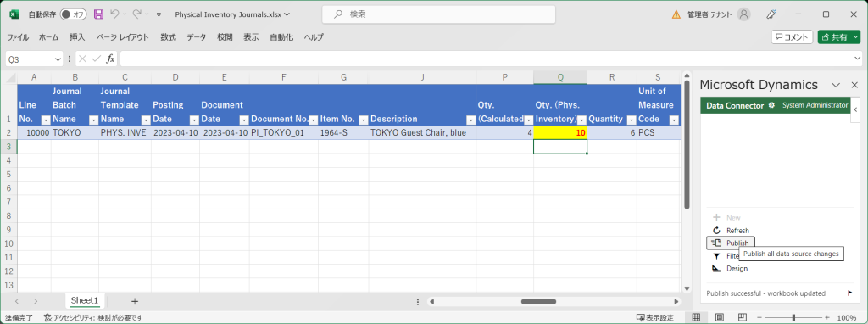Click the Publish icon in Dynamics pane

coord(716,243)
